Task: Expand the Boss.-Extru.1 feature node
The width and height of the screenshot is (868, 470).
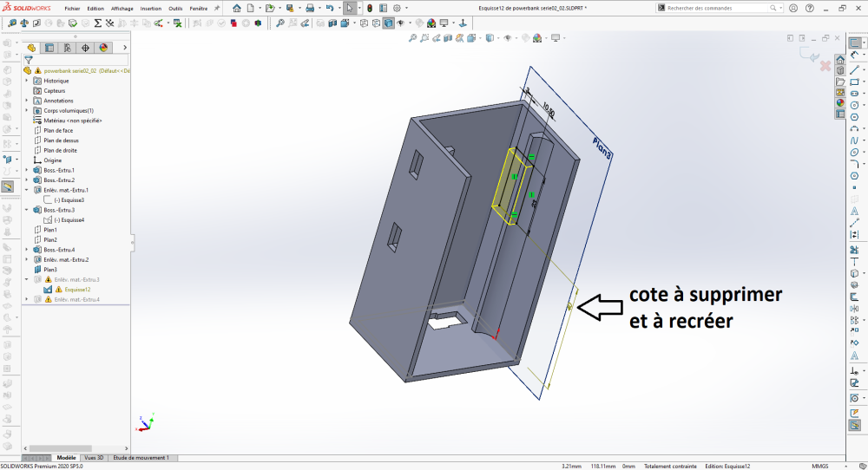Action: pyautogui.click(x=27, y=170)
